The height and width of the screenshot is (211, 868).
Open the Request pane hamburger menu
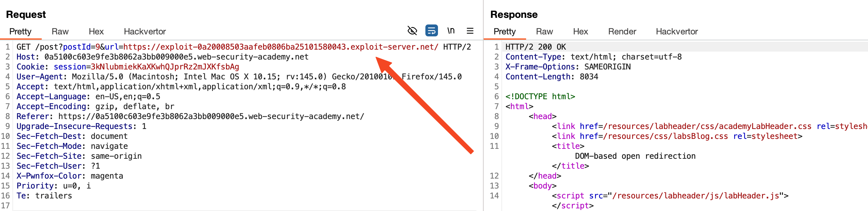coord(470,31)
